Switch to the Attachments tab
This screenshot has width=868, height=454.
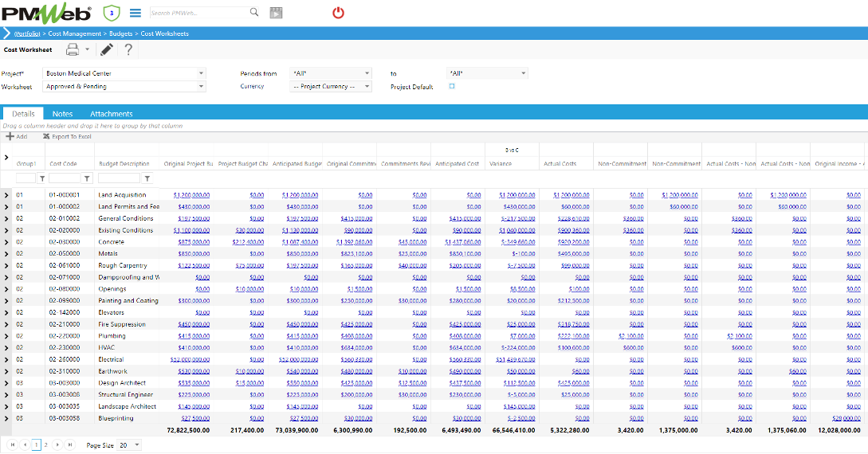[112, 113]
